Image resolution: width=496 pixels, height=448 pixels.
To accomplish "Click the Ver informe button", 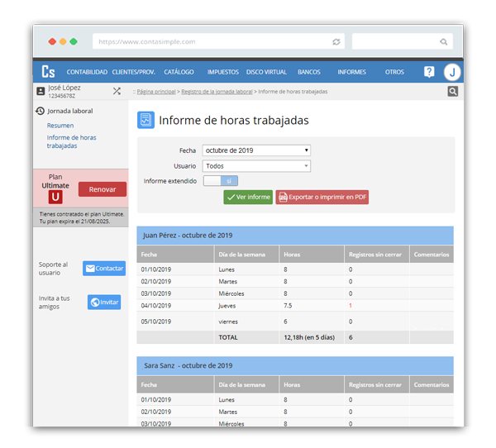I will (x=248, y=197).
